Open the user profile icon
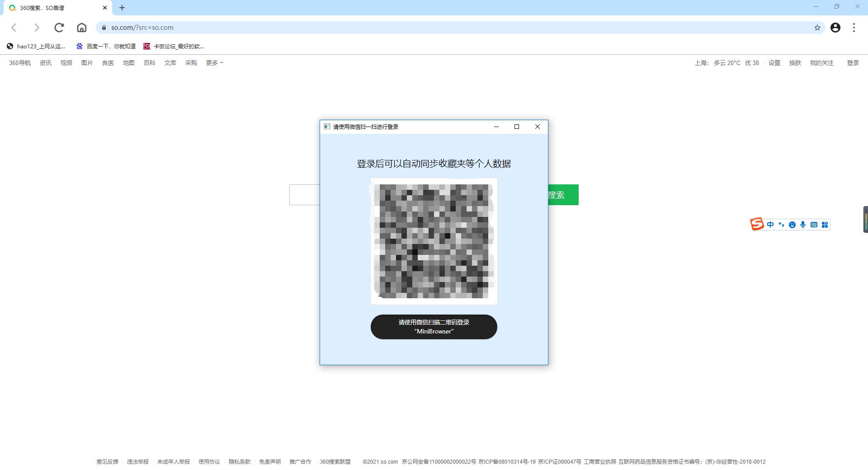 [835, 28]
